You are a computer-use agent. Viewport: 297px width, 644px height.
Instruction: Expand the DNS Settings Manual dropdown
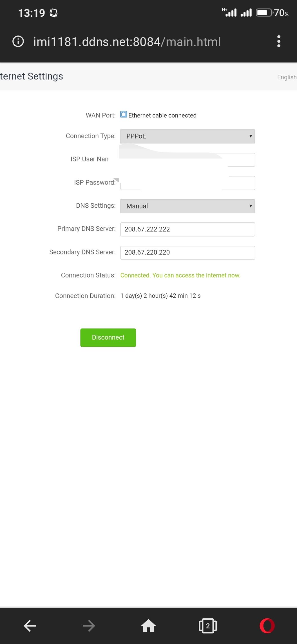point(187,206)
